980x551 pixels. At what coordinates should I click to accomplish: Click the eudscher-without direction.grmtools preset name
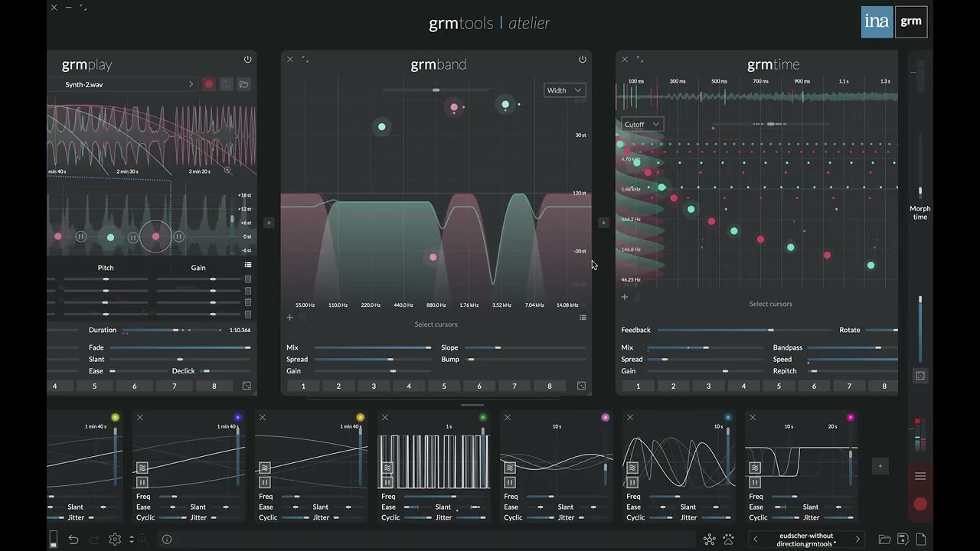pos(806,540)
